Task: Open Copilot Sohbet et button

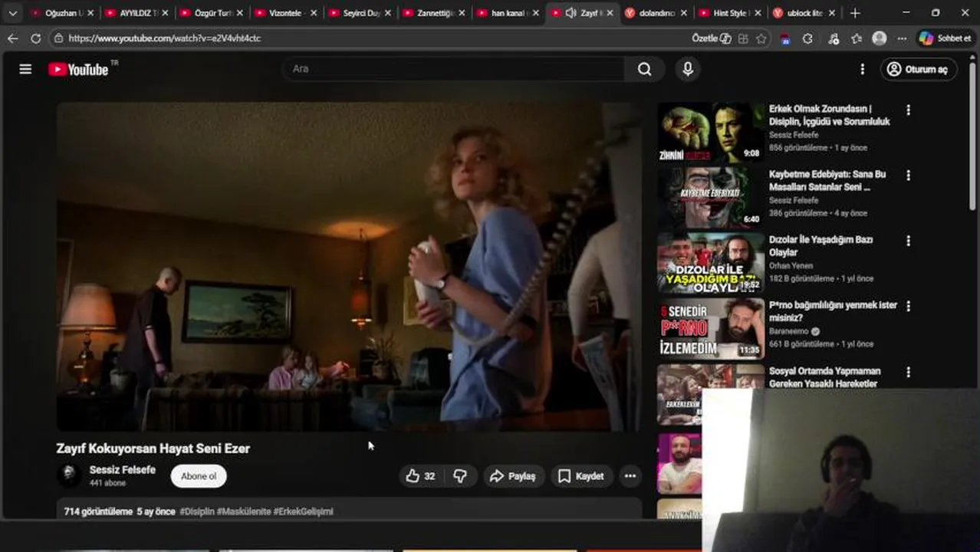Action: [945, 38]
